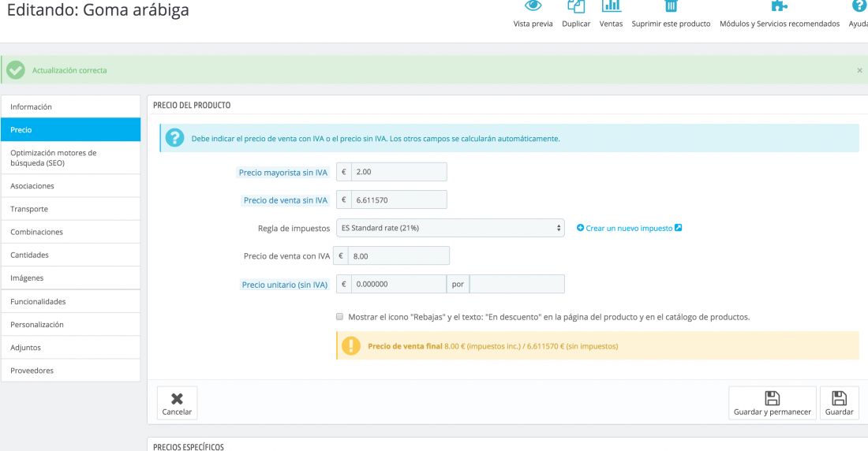Open Ventas chart icon
Image resolution: width=868 pixels, height=451 pixels.
[611, 6]
